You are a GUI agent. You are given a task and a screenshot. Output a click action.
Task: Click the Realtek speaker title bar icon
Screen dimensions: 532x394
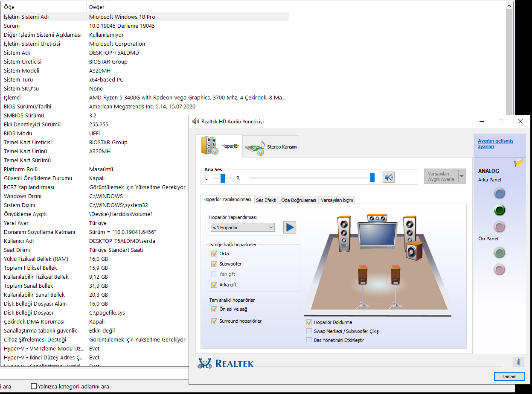pos(196,121)
